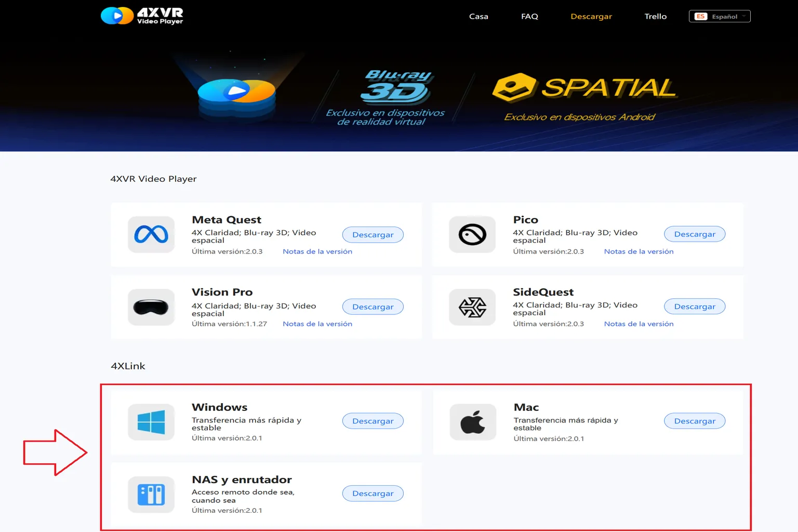798x532 pixels.
Task: Click Vision Pro Última versión:1.1.27 text
Action: 229,324
